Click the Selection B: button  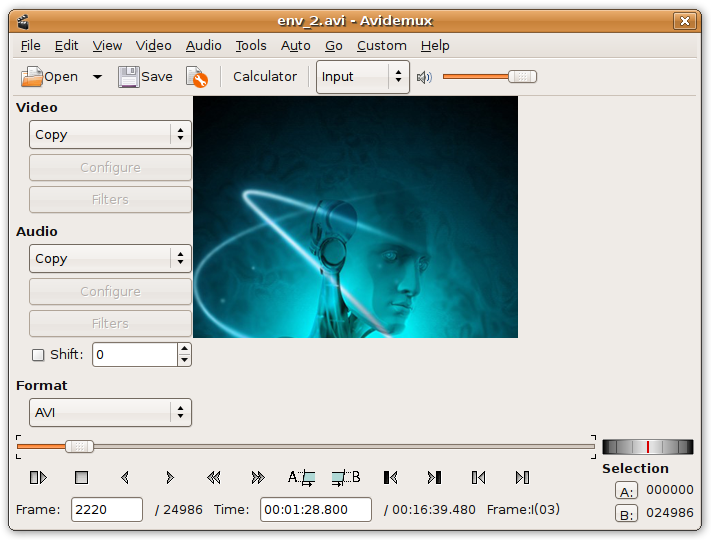click(x=626, y=514)
